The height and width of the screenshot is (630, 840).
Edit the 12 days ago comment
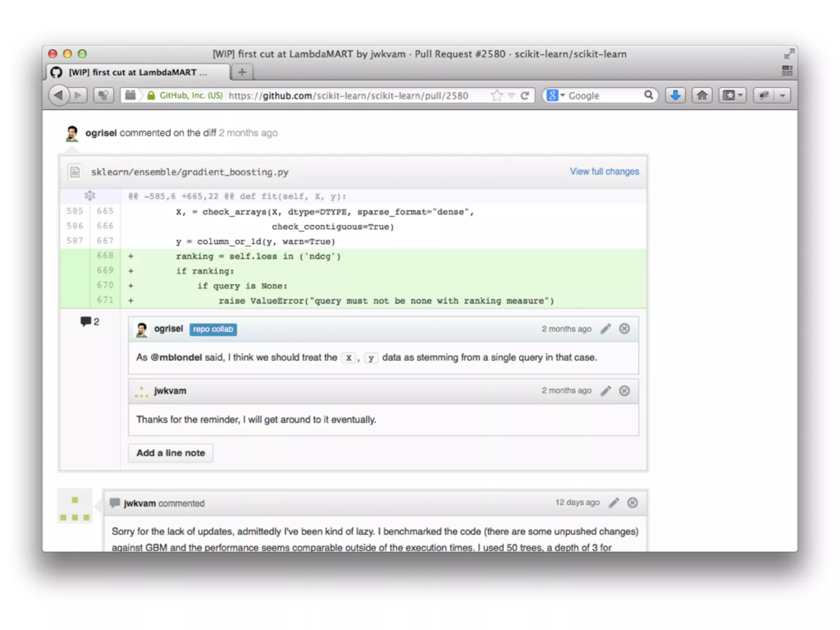614,503
